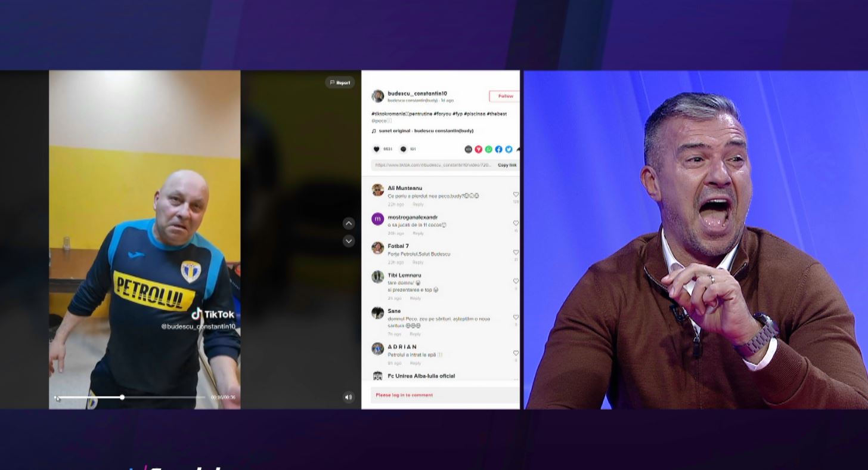Mute the TikTok video sound
868x470 pixels.
[349, 397]
